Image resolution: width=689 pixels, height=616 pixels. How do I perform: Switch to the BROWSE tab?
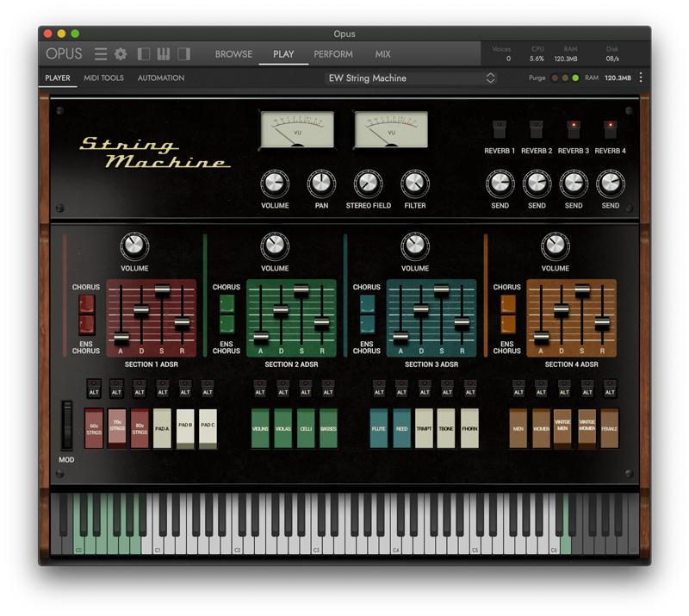(233, 54)
